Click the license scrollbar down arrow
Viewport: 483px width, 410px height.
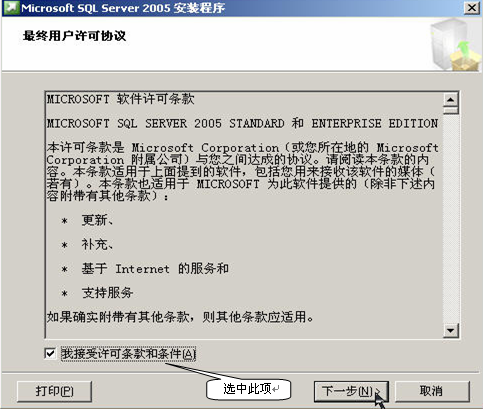click(x=451, y=330)
